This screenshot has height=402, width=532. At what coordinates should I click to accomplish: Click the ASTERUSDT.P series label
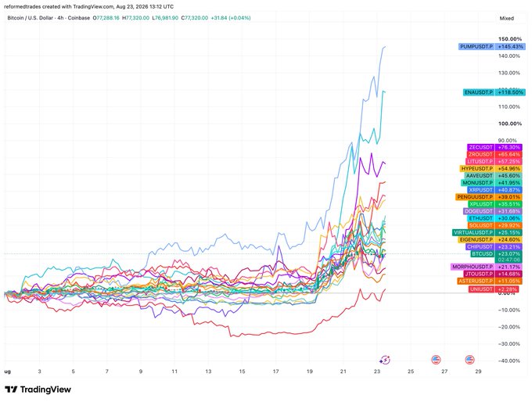click(476, 282)
